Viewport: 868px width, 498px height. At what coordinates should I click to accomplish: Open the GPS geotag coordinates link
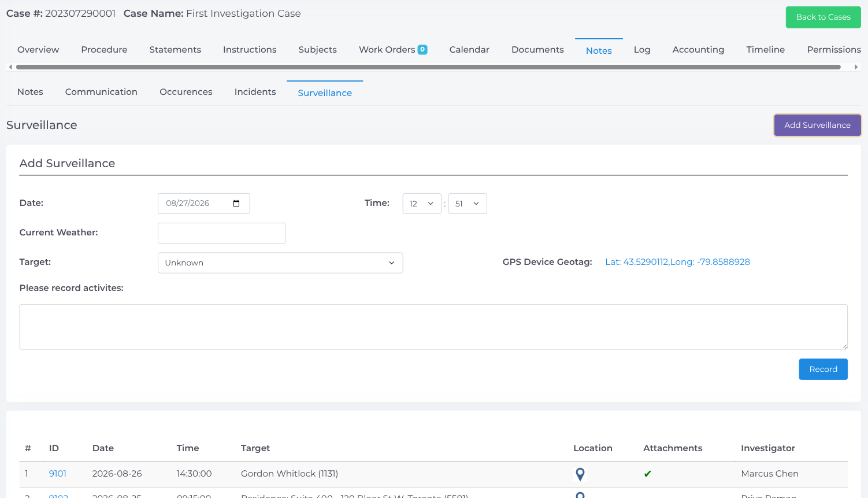677,262
